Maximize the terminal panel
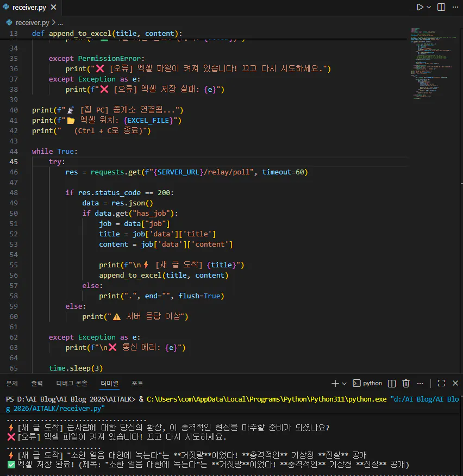The image size is (463, 476). pyautogui.click(x=441, y=383)
